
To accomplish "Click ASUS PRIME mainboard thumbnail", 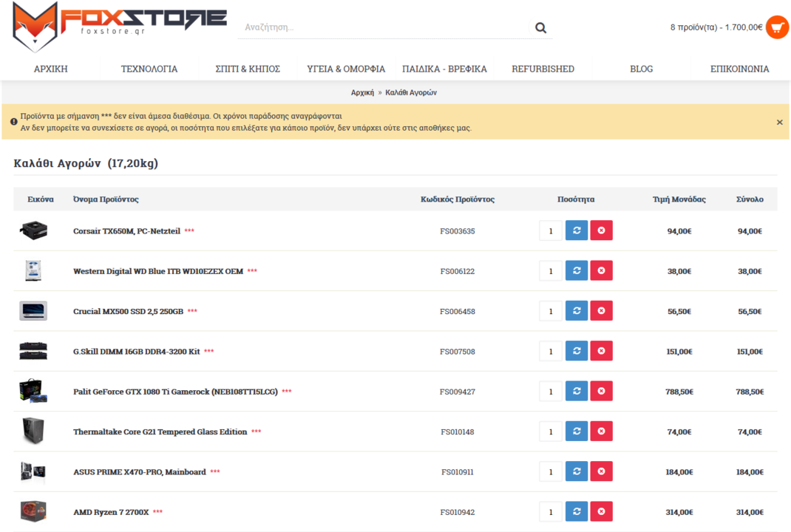I will click(33, 471).
